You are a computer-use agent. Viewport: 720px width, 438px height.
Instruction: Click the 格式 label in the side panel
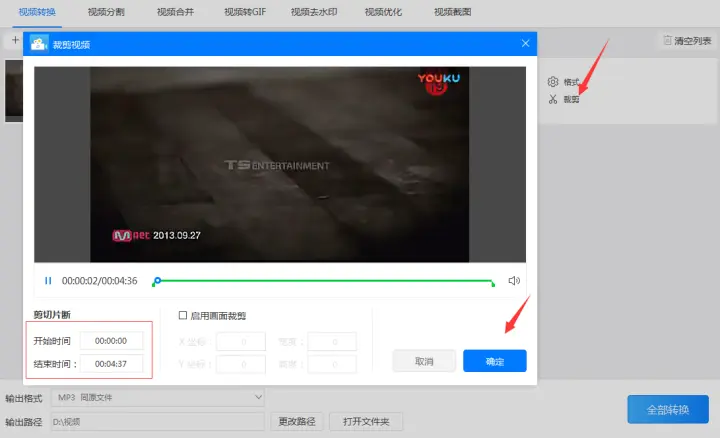571,82
